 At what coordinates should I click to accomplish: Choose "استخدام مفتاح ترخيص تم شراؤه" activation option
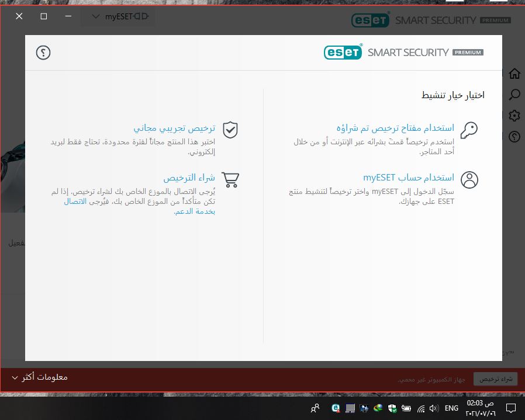(x=395, y=128)
